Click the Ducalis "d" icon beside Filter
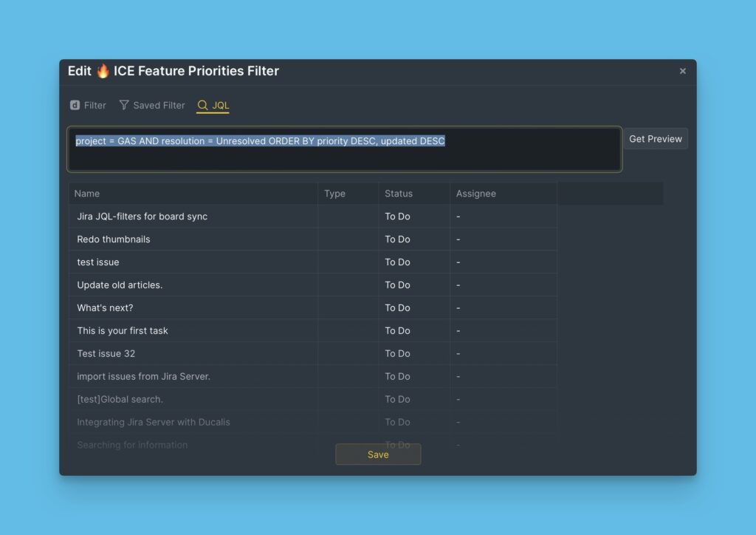This screenshot has width=756, height=535. [76, 105]
